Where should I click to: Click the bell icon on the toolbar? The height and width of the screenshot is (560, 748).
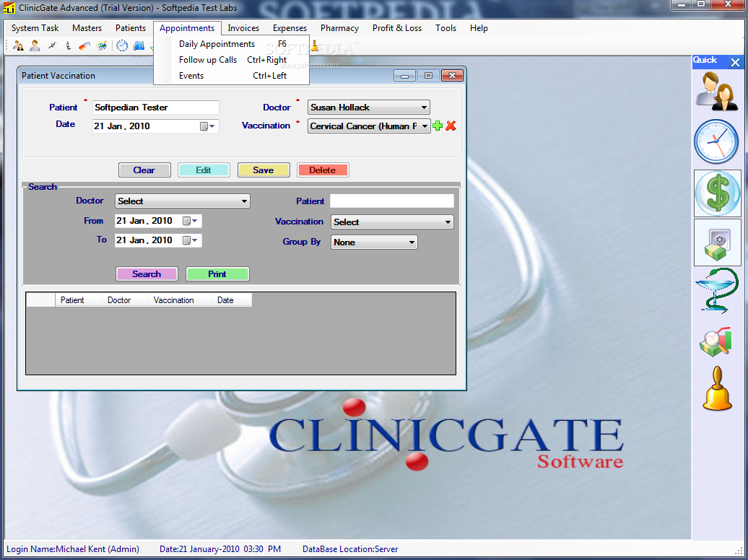click(314, 46)
